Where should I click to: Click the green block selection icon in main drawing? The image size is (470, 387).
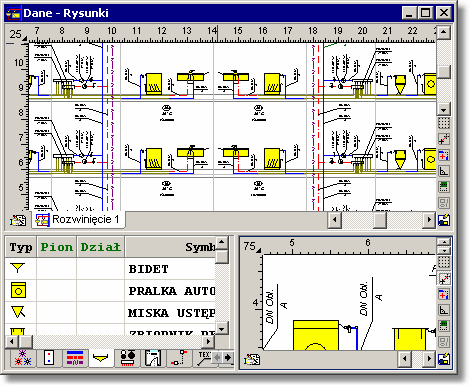tap(444, 187)
